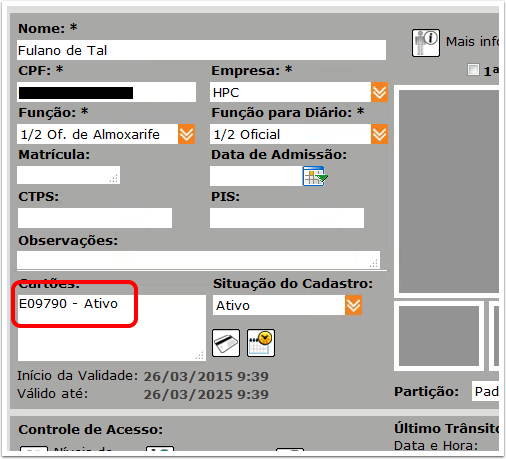Click the Mais informações link text
The image size is (506, 459).
click(472, 42)
